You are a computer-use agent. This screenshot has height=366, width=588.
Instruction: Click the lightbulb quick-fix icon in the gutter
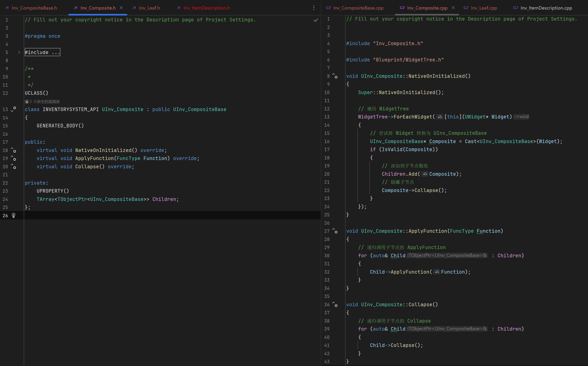[14, 215]
